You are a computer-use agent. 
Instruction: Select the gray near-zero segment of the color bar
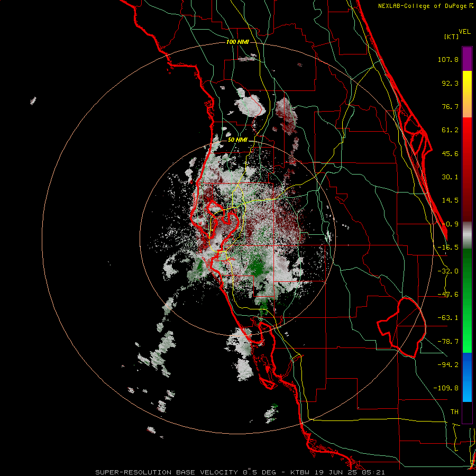[467, 235]
